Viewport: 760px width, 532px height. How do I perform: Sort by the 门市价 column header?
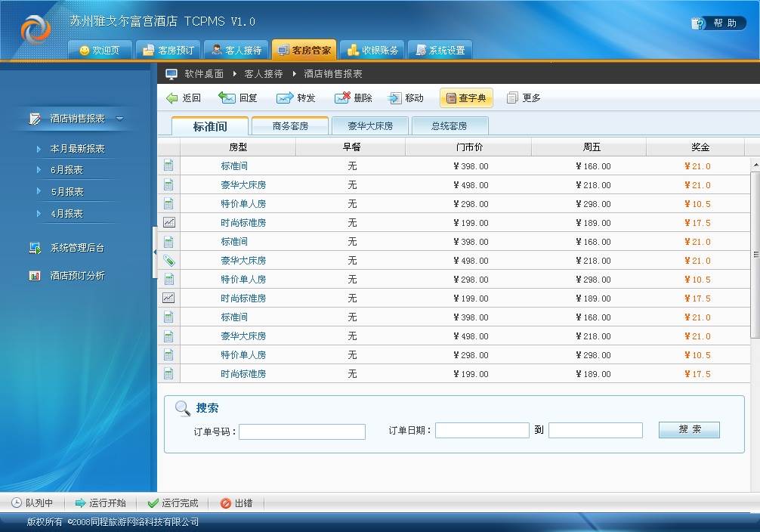pyautogui.click(x=469, y=147)
